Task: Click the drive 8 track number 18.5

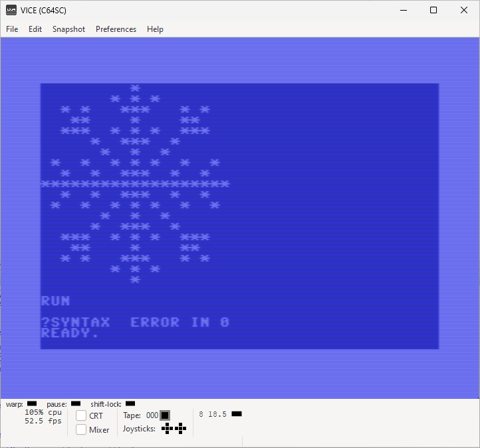Action: coord(217,414)
